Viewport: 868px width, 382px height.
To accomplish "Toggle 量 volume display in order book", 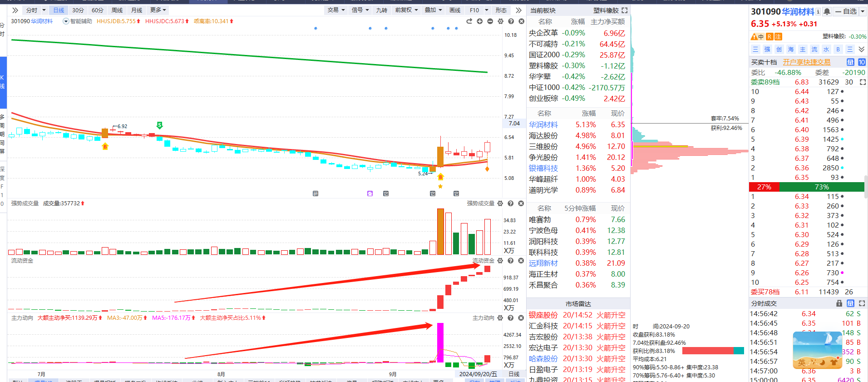I will tap(850, 62).
